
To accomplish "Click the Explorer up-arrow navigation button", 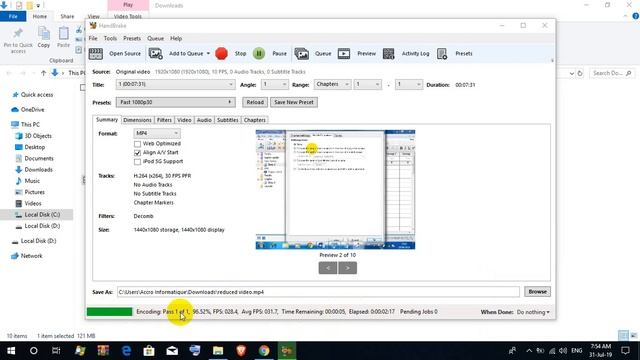I will [43, 73].
